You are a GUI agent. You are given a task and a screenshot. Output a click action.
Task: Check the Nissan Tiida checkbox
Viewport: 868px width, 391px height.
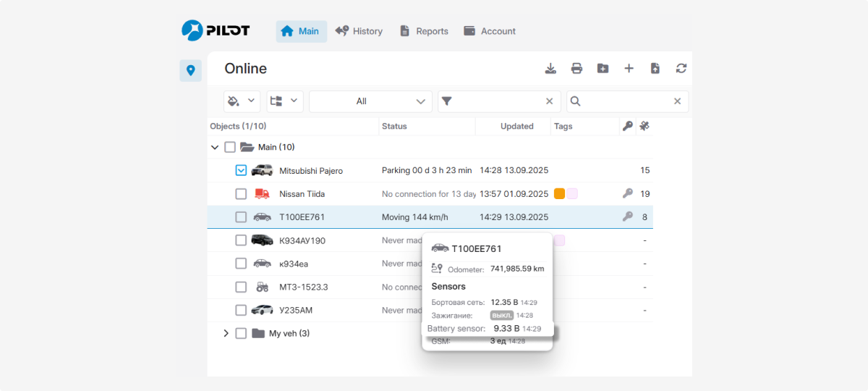click(x=241, y=194)
